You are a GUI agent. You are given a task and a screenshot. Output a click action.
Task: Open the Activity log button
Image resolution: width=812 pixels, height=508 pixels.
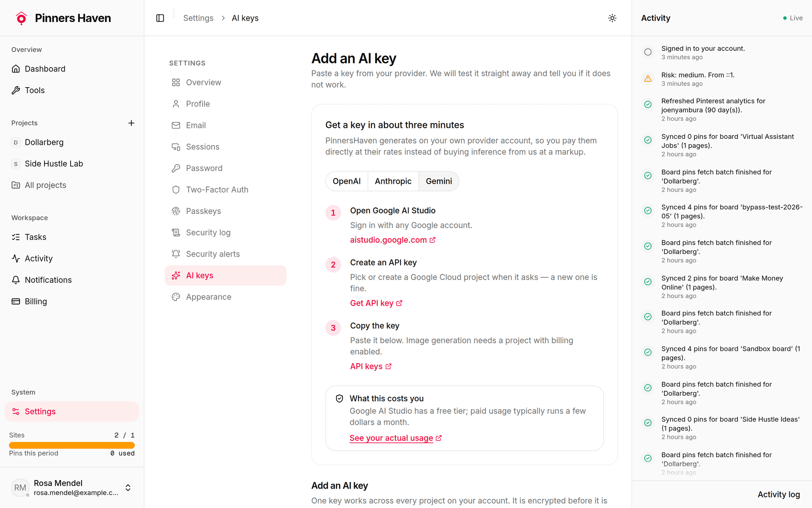click(779, 494)
